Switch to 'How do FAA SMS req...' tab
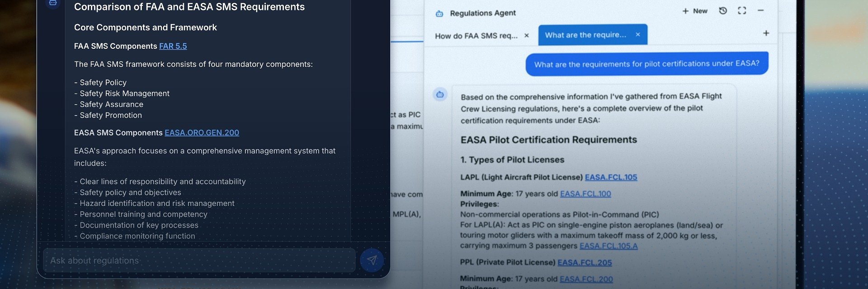Image resolution: width=868 pixels, height=289 pixels. coord(476,36)
